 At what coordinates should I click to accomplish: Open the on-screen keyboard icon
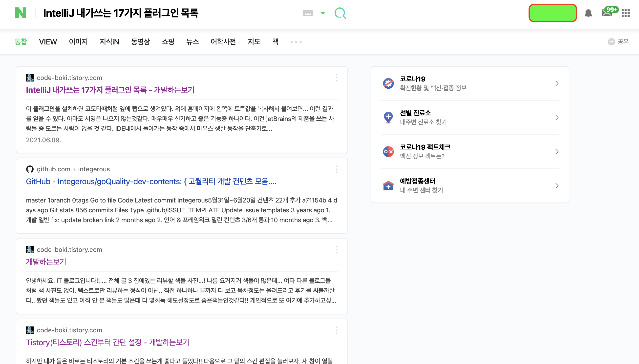(308, 13)
